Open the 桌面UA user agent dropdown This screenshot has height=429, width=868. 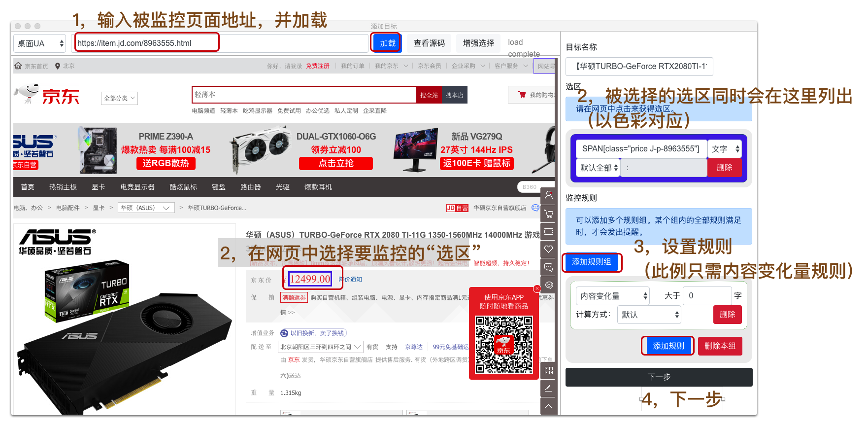click(x=40, y=43)
